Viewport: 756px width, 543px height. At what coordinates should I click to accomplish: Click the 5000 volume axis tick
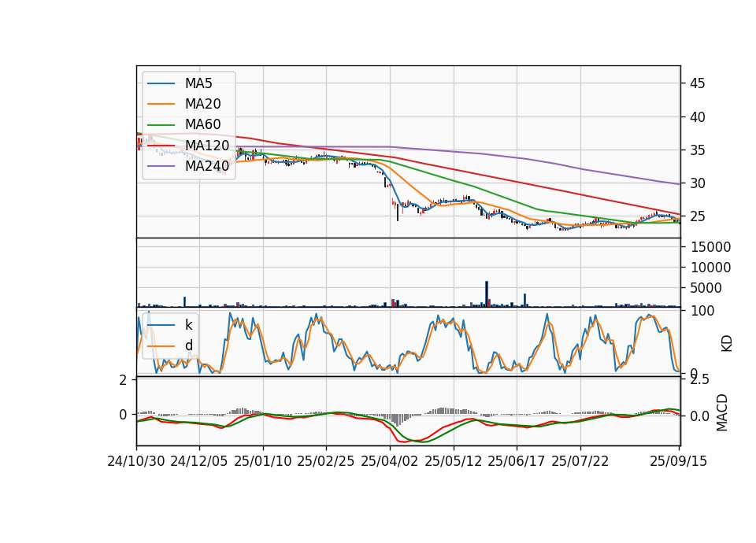(706, 288)
